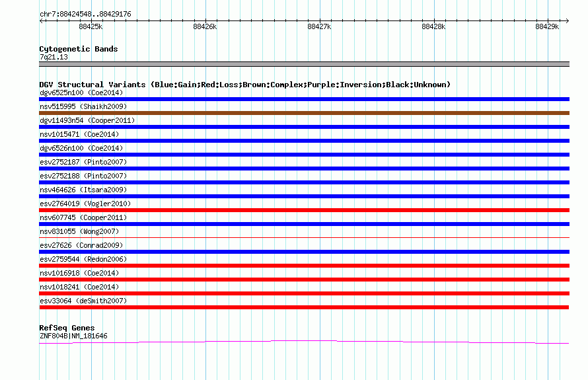Click the nsv464626 (Itsara2009) variant label
This screenshot has height=380, width=588.
point(83,190)
